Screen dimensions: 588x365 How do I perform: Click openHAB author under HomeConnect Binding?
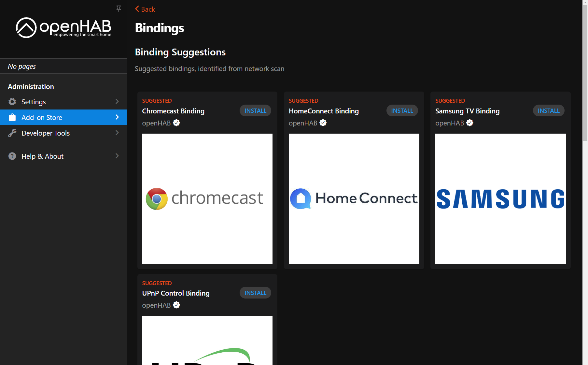[x=303, y=123]
